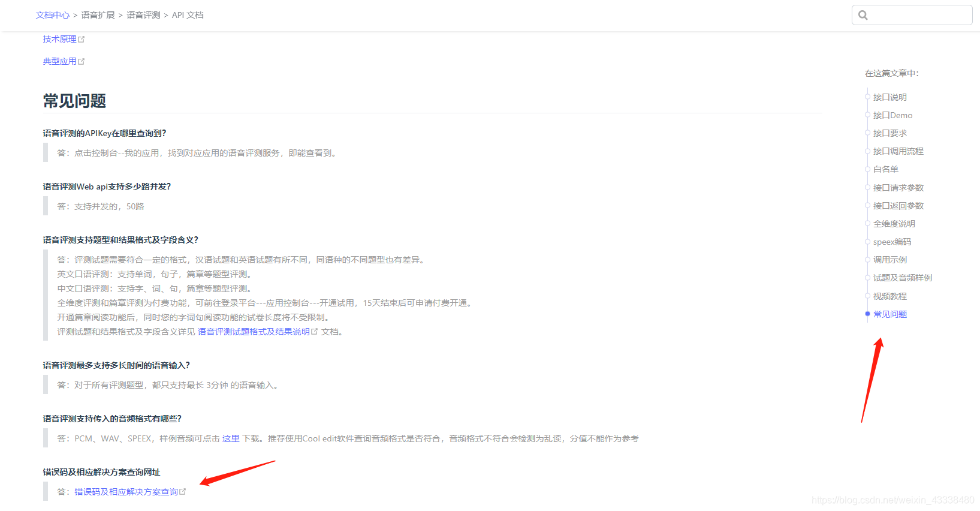This screenshot has height=511, width=980.
Task: Click question 语音评测支持题型和结果格式及字段含义?
Action: (120, 240)
